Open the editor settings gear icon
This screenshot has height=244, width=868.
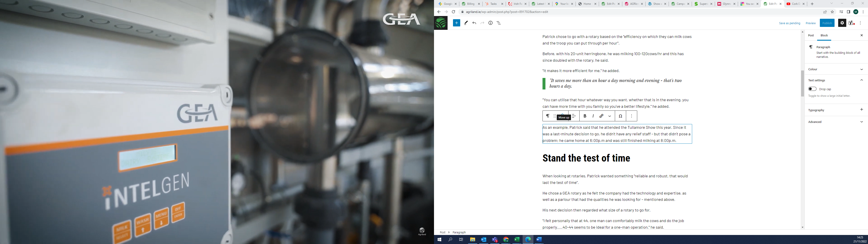pos(842,23)
